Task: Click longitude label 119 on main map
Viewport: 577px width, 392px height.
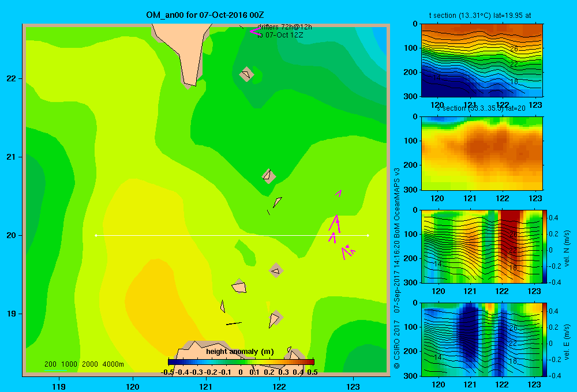Action: click(x=59, y=386)
